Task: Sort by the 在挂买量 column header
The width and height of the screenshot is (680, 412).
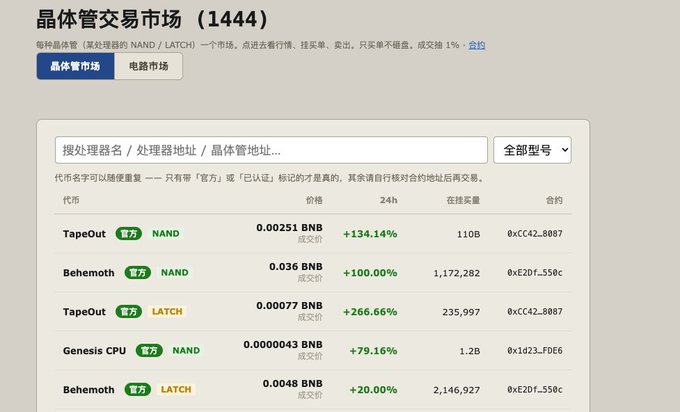Action: tap(463, 200)
